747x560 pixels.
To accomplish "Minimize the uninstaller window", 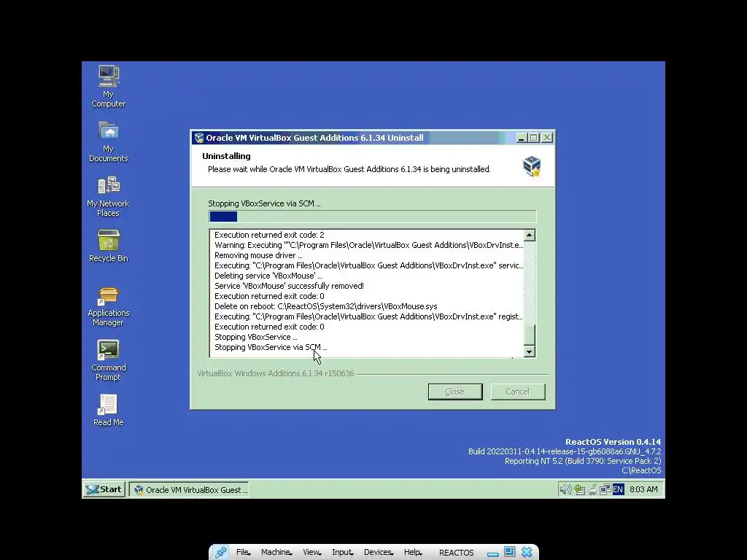I will click(x=521, y=138).
